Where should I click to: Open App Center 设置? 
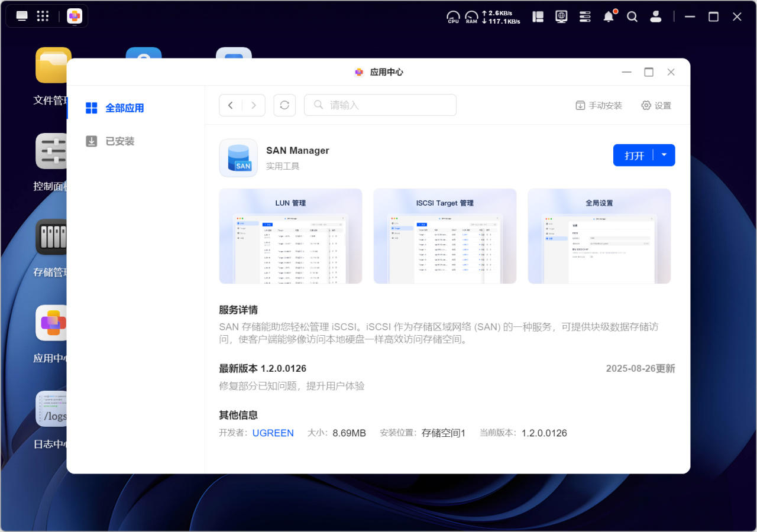[656, 105]
